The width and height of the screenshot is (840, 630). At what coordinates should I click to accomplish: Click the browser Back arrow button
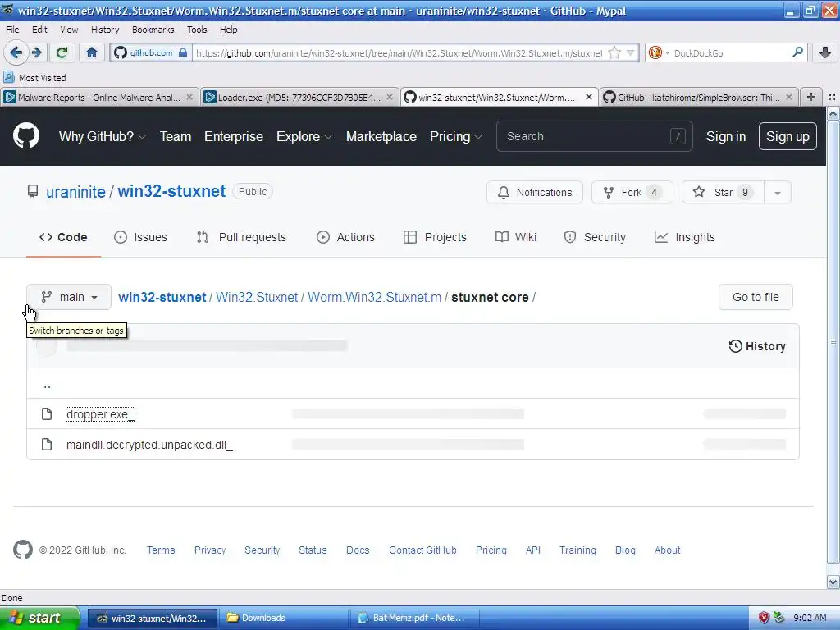coord(16,52)
